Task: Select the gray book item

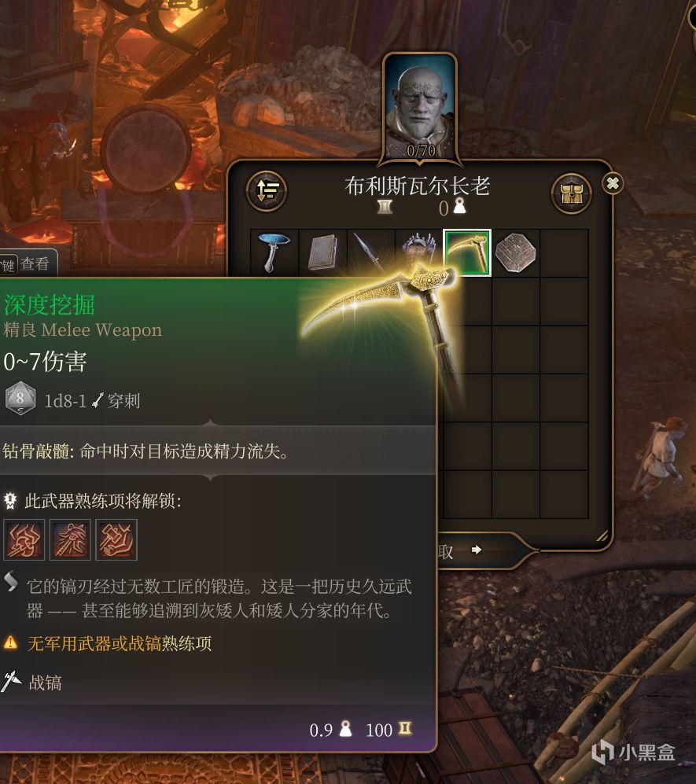Action: [322, 253]
